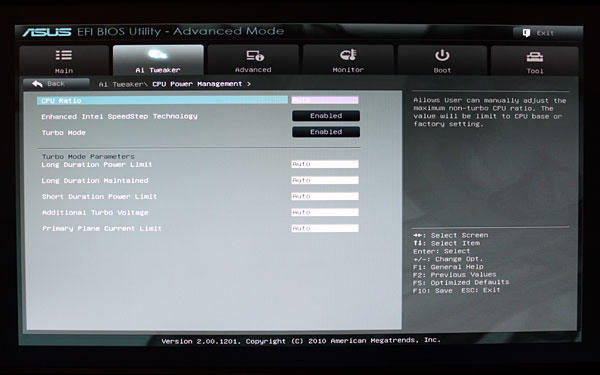Click the Back arrow icon
This screenshot has height=375, width=600.
pos(37,83)
